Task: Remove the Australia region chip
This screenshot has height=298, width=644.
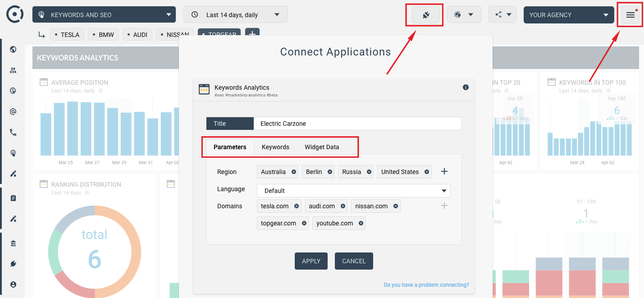Action: [x=294, y=172]
